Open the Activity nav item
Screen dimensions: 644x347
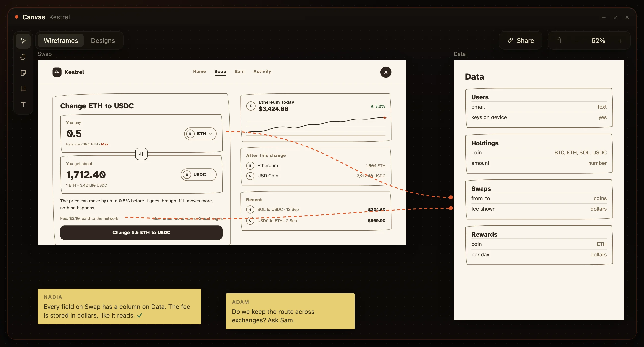tap(262, 71)
